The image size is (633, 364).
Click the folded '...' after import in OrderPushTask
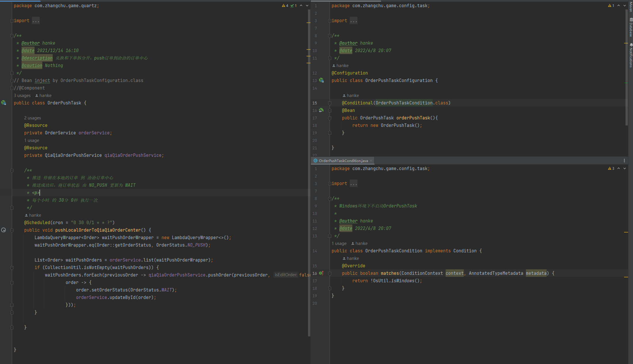(x=36, y=21)
